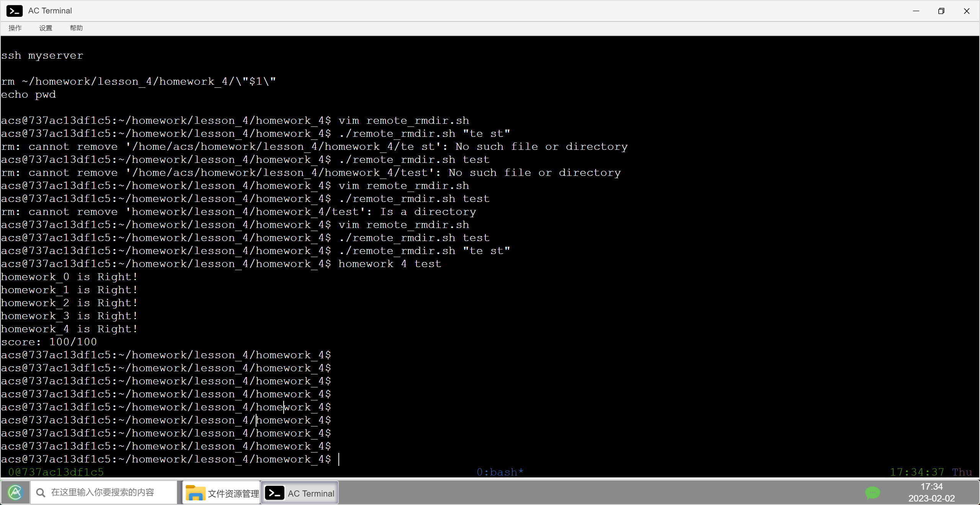The image size is (980, 505).
Task: Close the AC Terminal window
Action: click(x=967, y=11)
